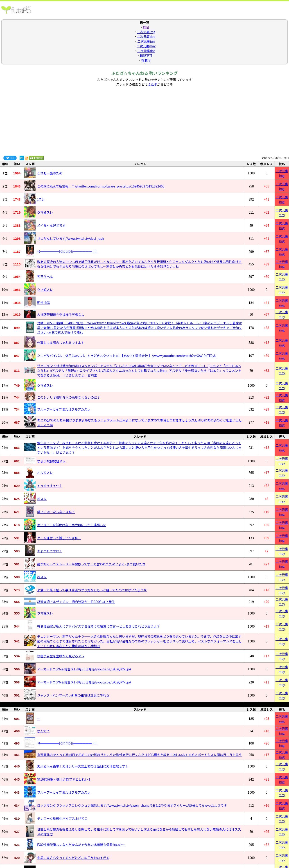Open the fromsoftware twitter thread link
This screenshot has height=868, width=289.
point(101,186)
